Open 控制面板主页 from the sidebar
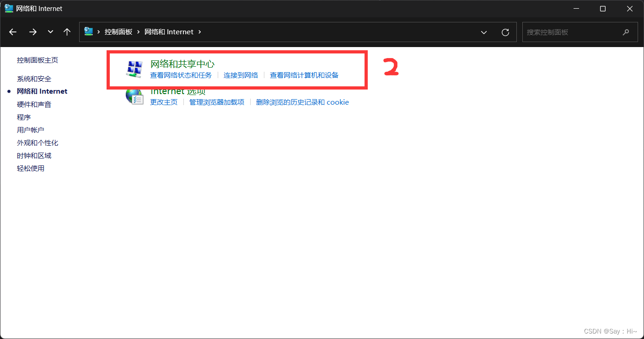 pyautogui.click(x=38, y=59)
